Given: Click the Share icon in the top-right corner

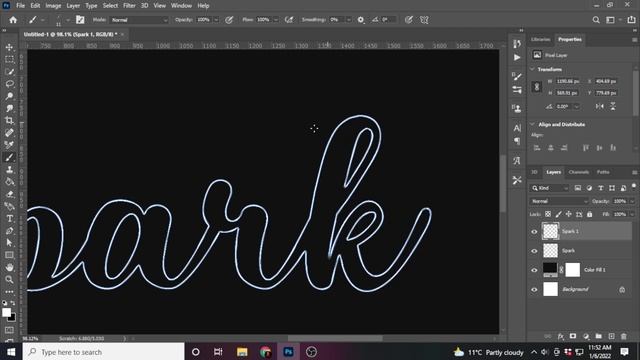Looking at the screenshot, I should point(631,20).
